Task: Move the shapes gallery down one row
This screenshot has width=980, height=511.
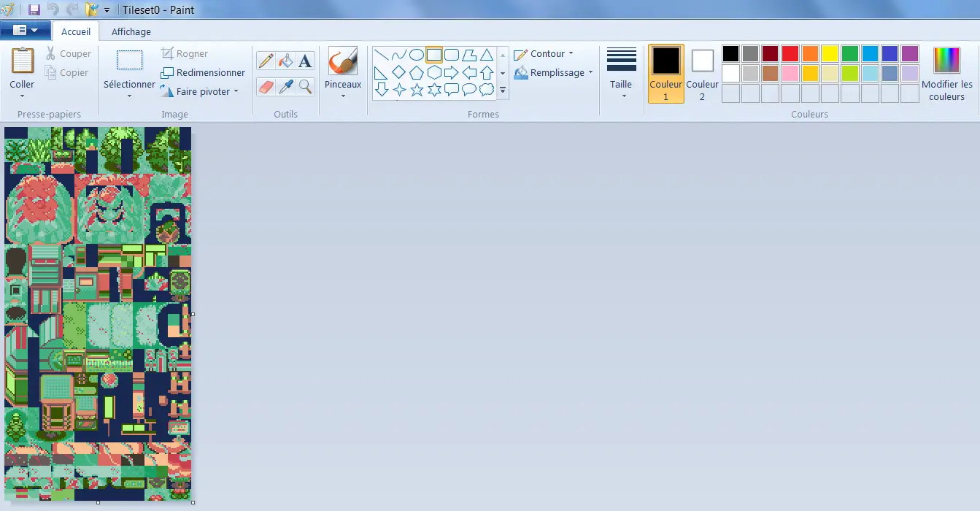Action: [x=503, y=73]
